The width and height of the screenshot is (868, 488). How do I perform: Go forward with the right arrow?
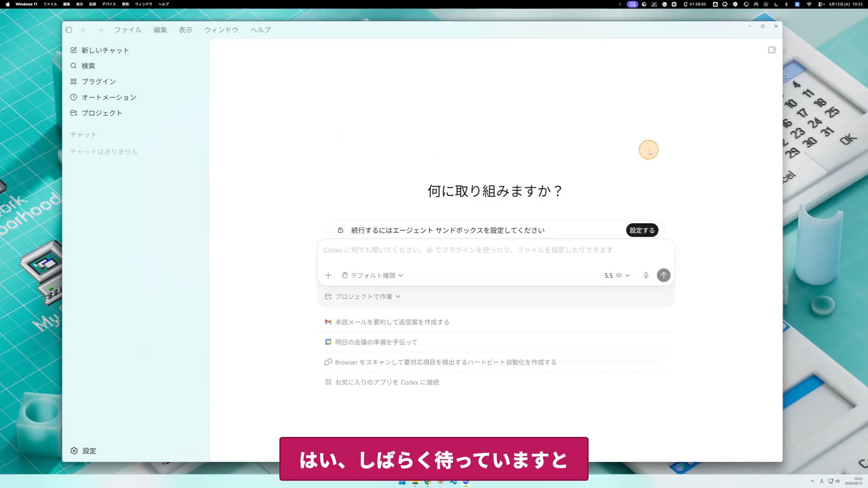coord(100,30)
